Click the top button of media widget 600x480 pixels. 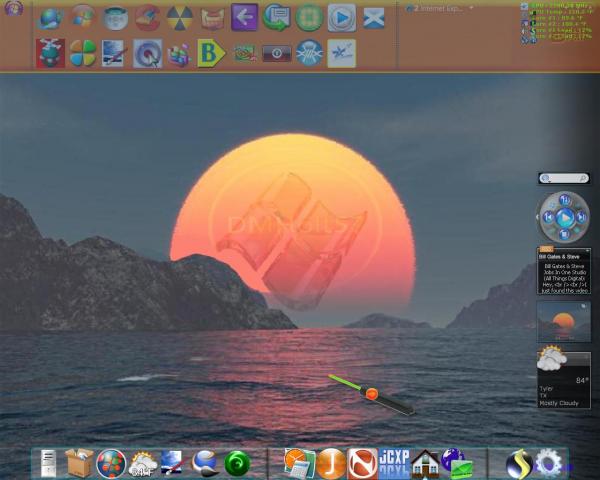click(x=565, y=200)
